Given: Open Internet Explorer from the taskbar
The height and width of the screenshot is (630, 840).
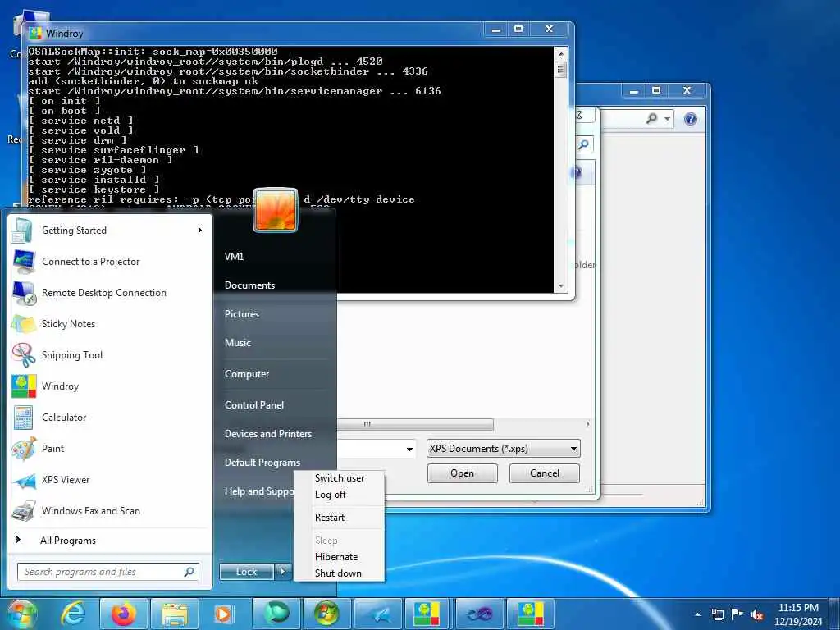Looking at the screenshot, I should point(72,614).
